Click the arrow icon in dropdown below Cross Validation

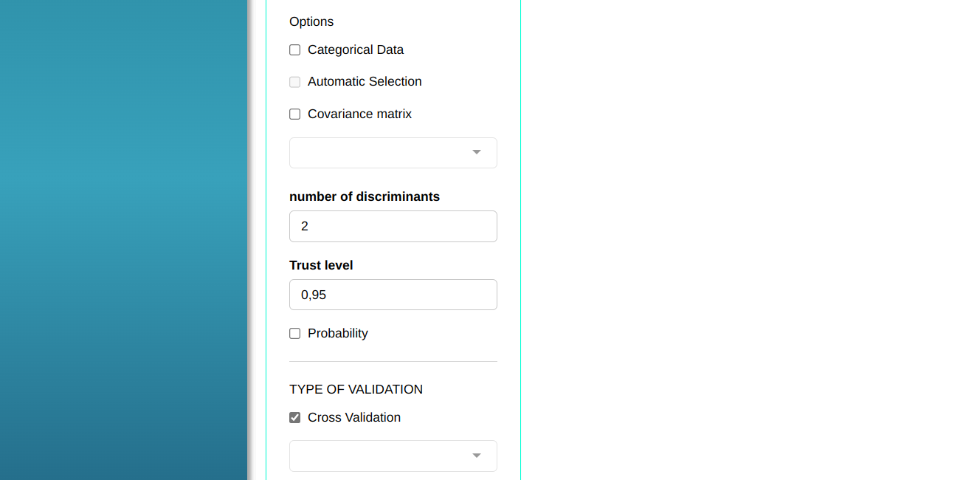477,456
